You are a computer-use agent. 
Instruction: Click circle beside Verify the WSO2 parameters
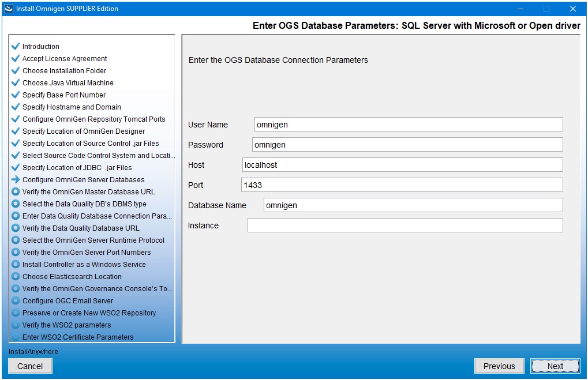(x=16, y=325)
